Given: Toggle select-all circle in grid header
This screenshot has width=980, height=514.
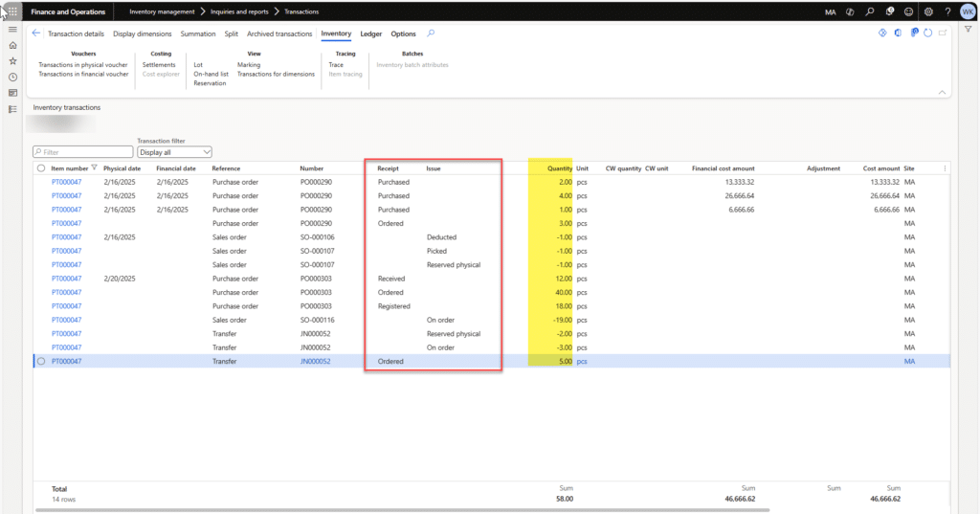Looking at the screenshot, I should click(x=41, y=168).
